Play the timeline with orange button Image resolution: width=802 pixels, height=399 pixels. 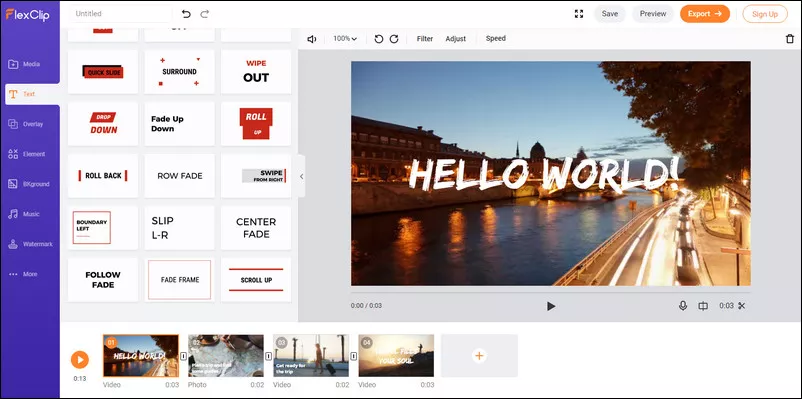79,360
